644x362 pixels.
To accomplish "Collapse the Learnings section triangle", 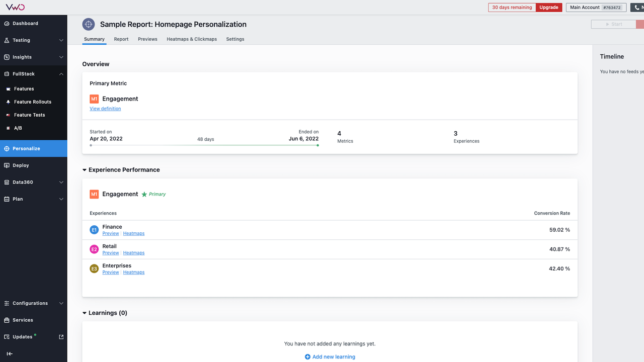I will pyautogui.click(x=85, y=313).
